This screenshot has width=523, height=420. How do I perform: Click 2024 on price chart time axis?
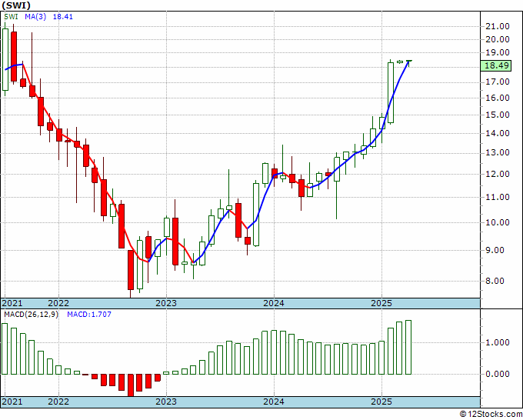(274, 303)
